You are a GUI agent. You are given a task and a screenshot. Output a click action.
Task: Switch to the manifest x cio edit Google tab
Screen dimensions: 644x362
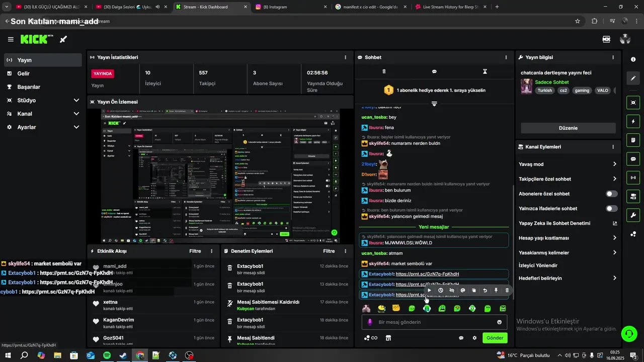point(370,7)
